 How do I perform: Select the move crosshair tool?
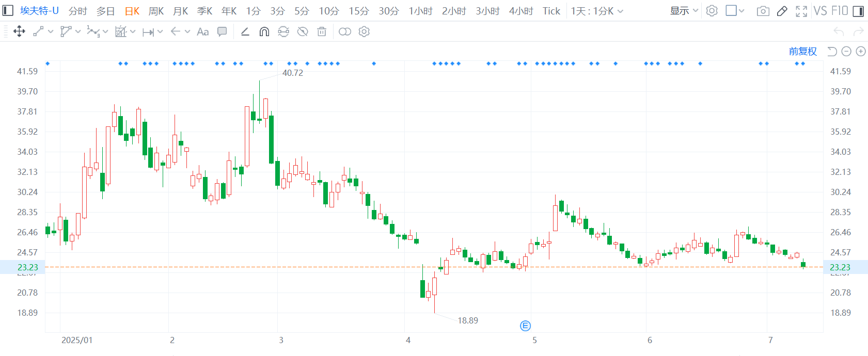(19, 32)
